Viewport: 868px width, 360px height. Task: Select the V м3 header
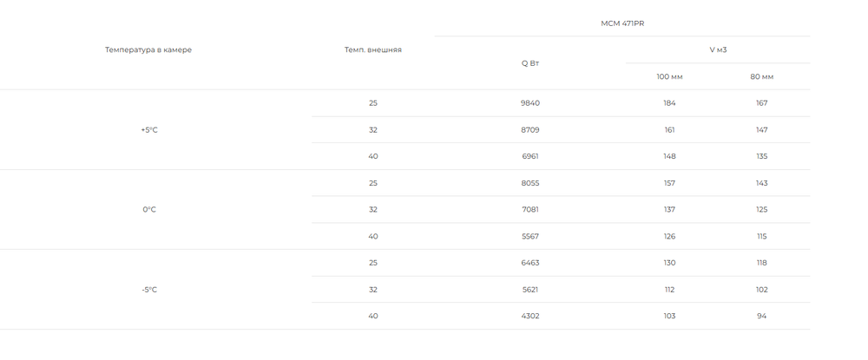(718, 49)
